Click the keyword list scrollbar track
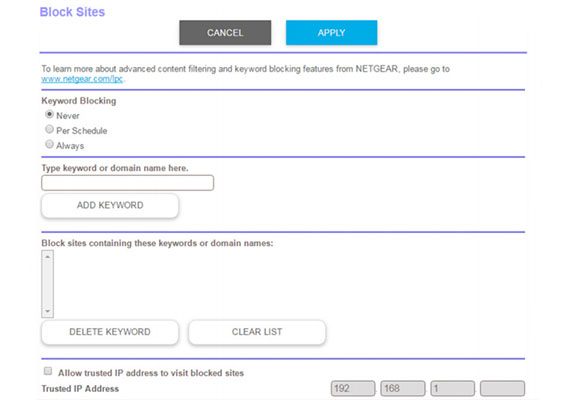Image resolution: width=570 pixels, height=400 pixels. click(48, 284)
